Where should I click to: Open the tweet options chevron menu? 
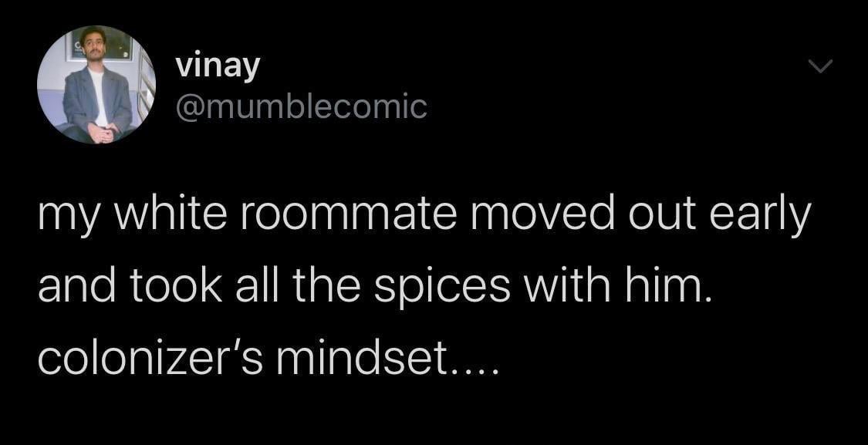pyautogui.click(x=820, y=66)
